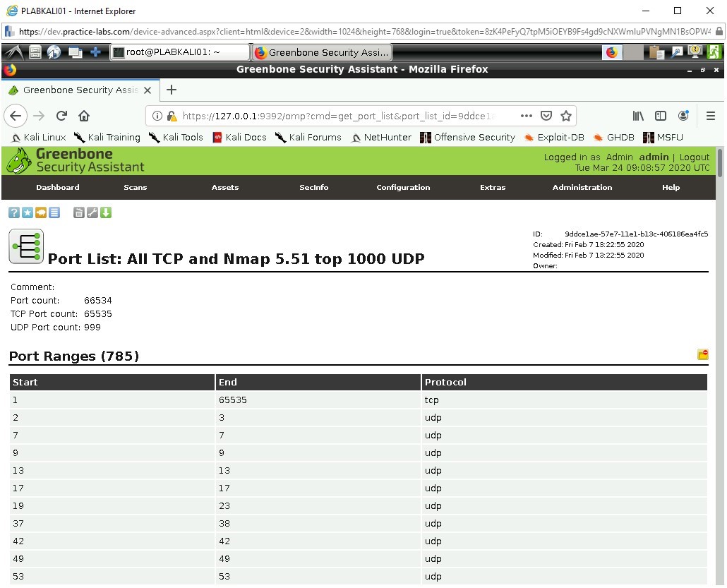
Task: Click the trashcan icon to delete port list
Action: [79, 212]
